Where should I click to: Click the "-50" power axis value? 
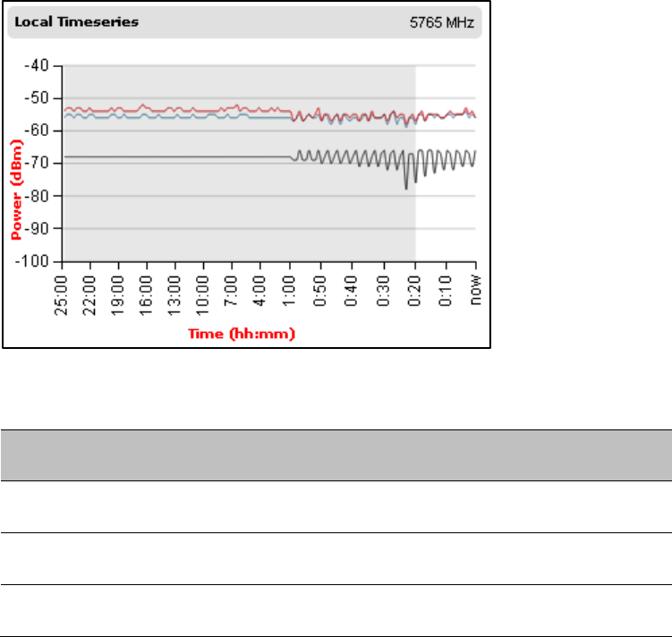coord(37,98)
